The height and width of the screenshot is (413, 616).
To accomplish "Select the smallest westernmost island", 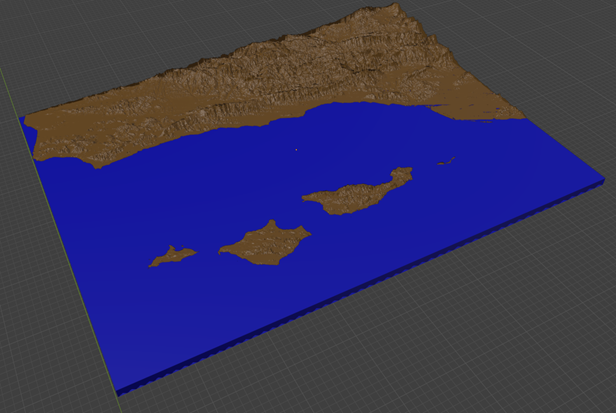I will tap(172, 256).
